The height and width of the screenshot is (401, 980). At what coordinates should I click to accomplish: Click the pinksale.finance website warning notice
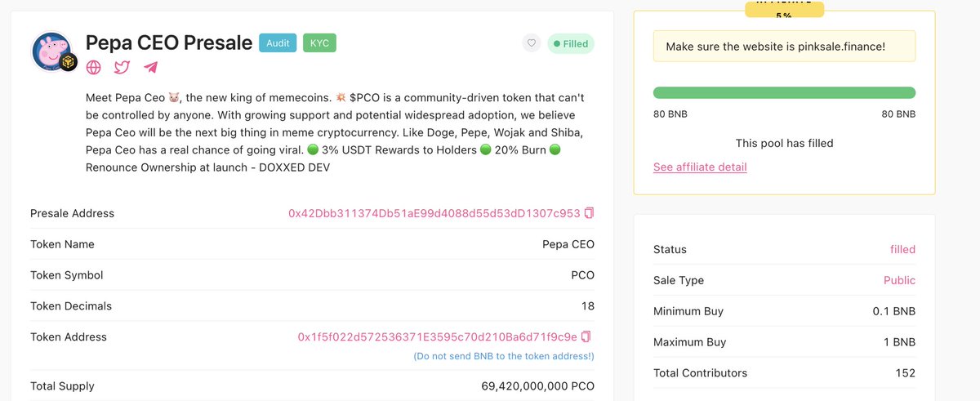click(x=784, y=47)
